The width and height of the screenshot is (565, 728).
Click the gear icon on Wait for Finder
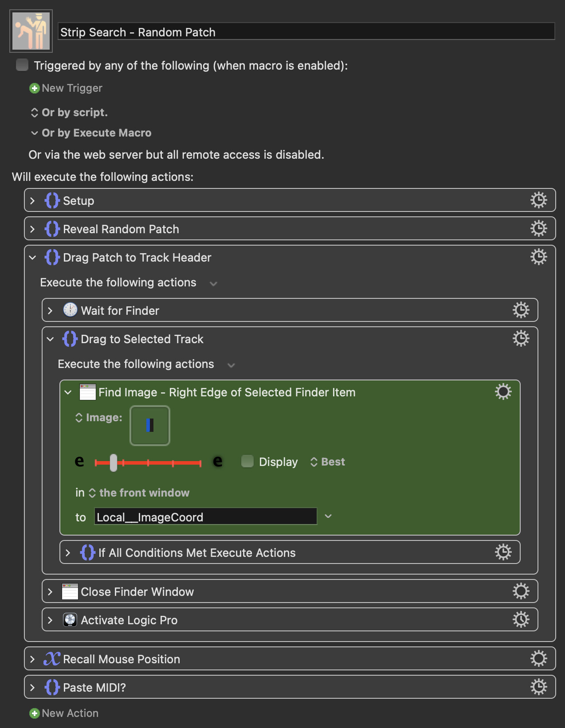coord(521,310)
